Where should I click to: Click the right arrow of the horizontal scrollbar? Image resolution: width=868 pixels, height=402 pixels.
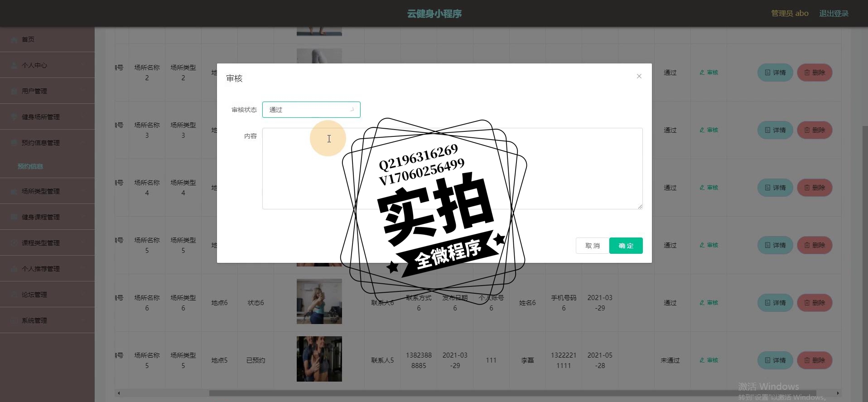point(838,393)
